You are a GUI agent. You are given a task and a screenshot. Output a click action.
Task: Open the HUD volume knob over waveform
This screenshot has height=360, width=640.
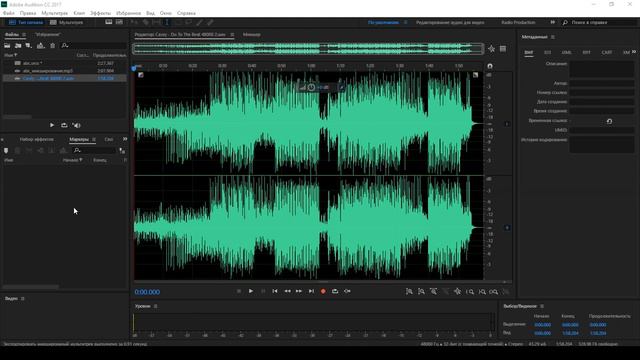point(311,87)
